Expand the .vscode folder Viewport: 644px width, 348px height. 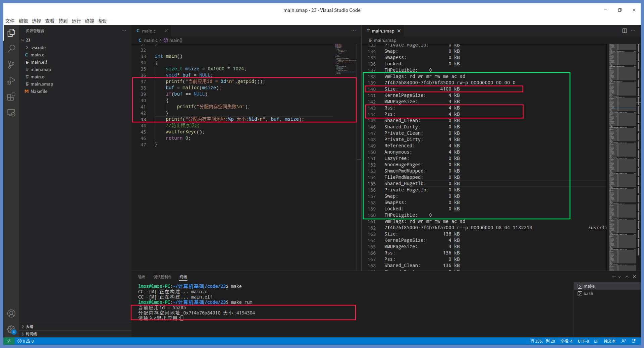pyautogui.click(x=38, y=48)
